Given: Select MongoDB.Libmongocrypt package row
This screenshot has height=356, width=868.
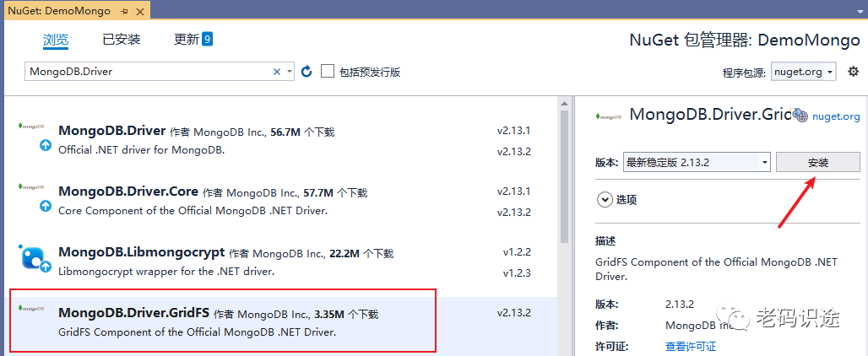Looking at the screenshot, I should coord(280,262).
